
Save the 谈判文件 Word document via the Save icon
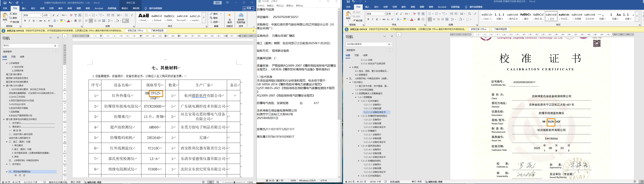tap(5, 3)
